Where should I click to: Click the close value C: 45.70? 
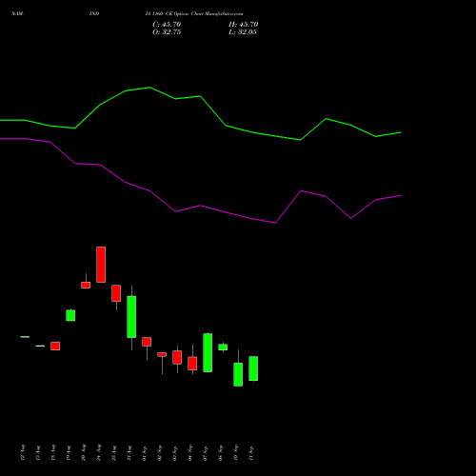click(x=167, y=25)
